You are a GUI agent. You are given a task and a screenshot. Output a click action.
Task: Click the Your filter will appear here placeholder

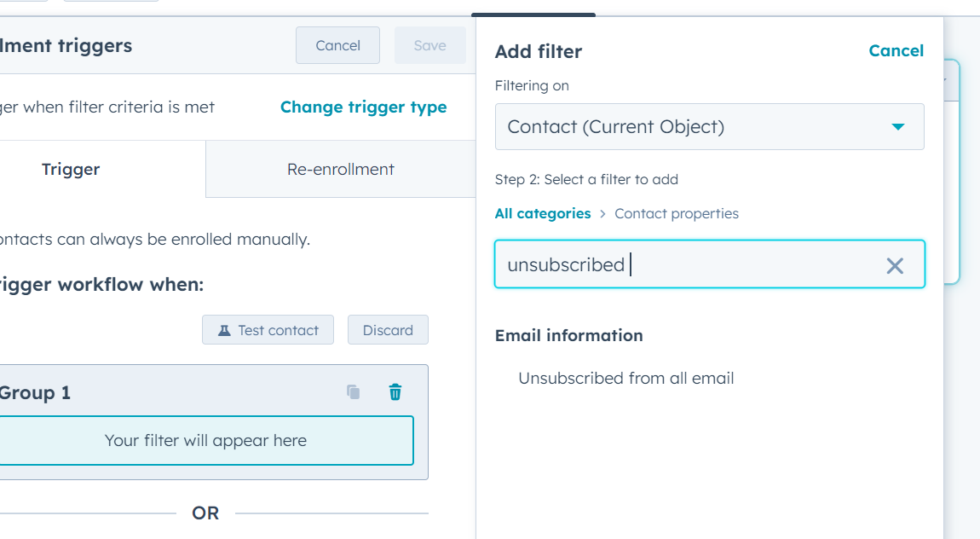206,440
